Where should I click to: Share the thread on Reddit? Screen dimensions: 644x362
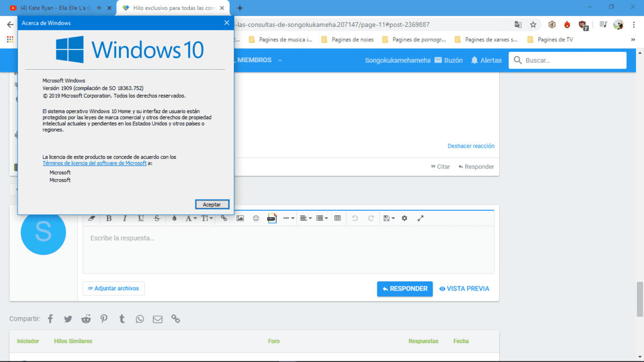click(x=86, y=319)
